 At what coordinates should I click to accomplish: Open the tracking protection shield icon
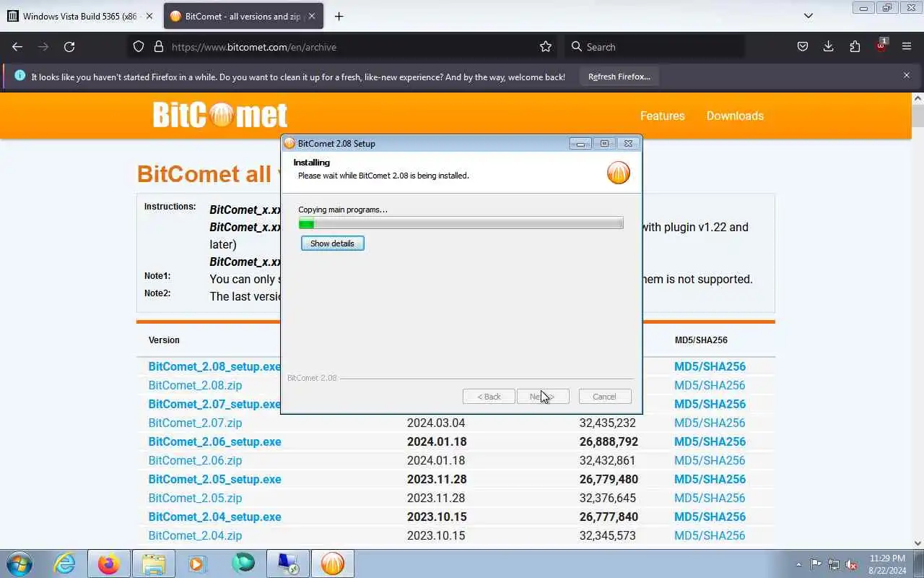point(139,46)
